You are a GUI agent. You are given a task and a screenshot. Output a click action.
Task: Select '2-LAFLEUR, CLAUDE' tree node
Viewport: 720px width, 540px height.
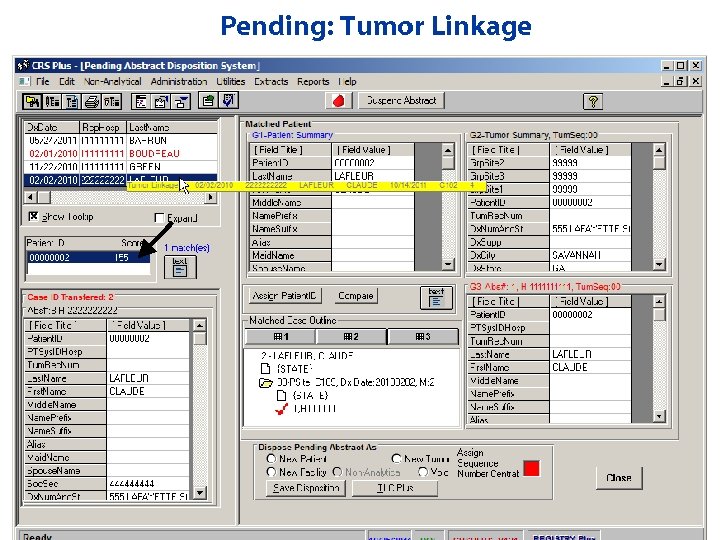point(306,356)
